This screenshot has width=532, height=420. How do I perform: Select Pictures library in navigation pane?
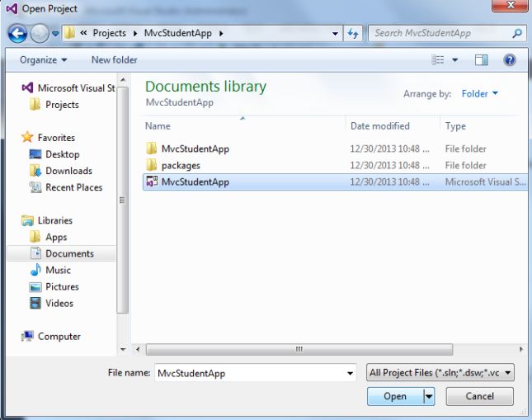coord(54,287)
